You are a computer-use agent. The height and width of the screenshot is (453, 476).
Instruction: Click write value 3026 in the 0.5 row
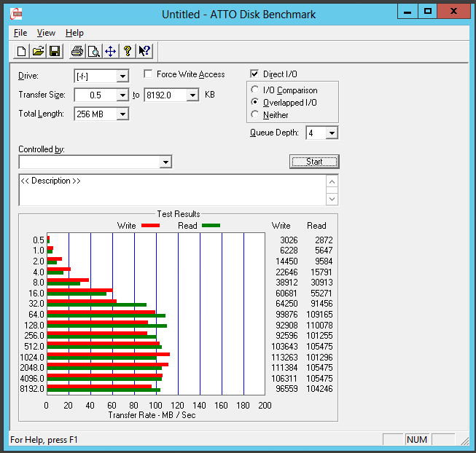(x=289, y=240)
